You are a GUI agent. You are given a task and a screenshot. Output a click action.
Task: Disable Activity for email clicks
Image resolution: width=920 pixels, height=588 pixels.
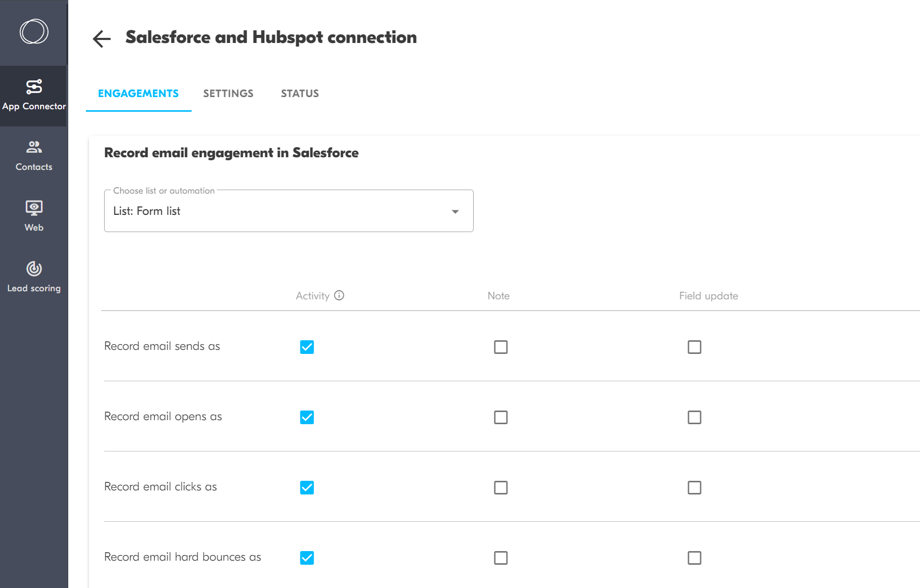click(307, 487)
